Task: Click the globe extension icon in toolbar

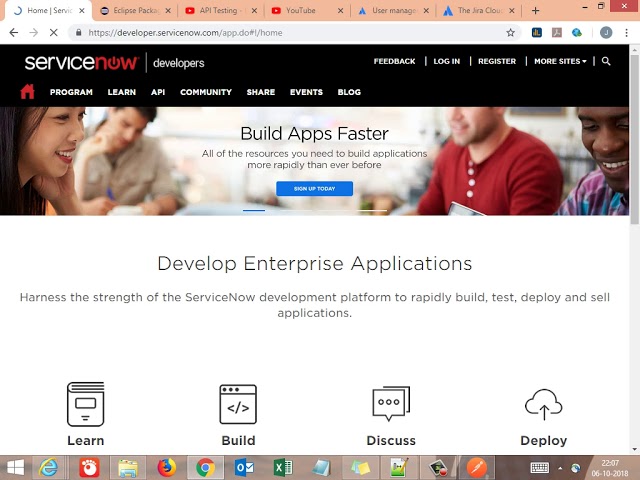Action: (x=577, y=33)
